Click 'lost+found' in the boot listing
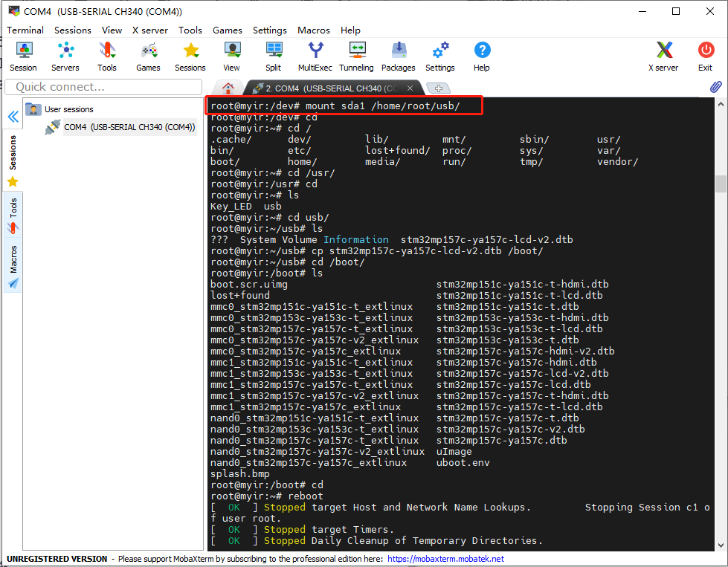 240,296
